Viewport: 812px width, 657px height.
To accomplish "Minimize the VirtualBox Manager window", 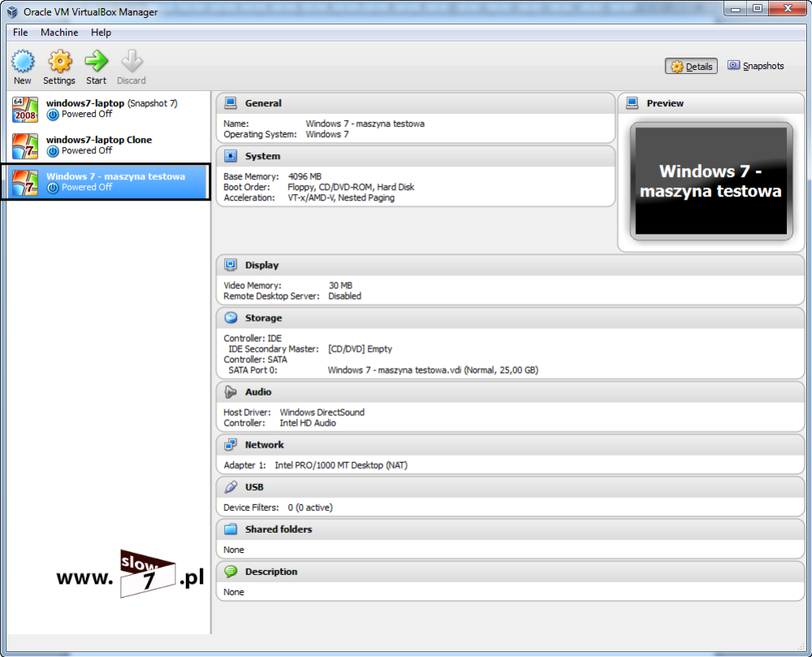I will click(x=736, y=8).
